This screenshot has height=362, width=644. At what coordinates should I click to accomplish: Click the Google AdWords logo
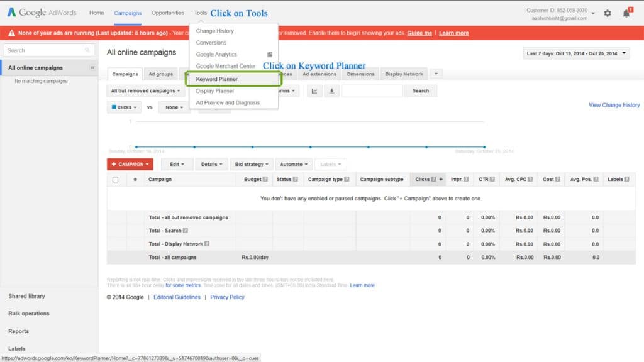tap(36, 12)
